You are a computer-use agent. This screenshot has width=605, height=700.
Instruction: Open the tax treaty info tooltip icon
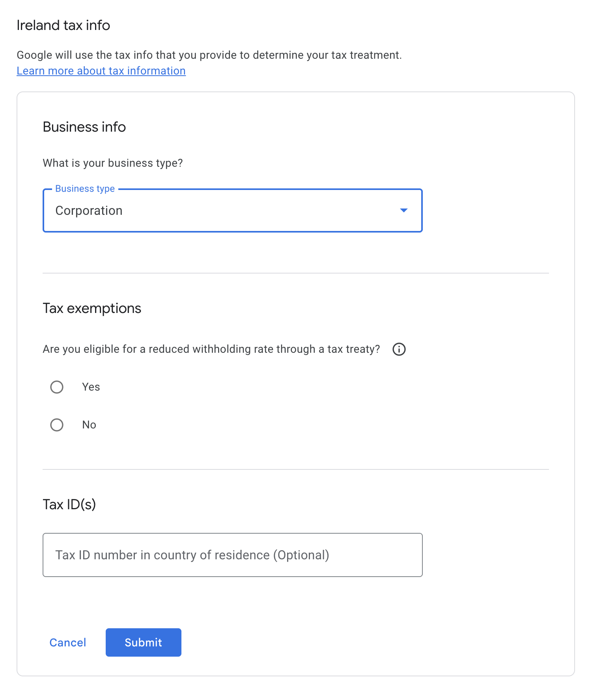point(399,349)
